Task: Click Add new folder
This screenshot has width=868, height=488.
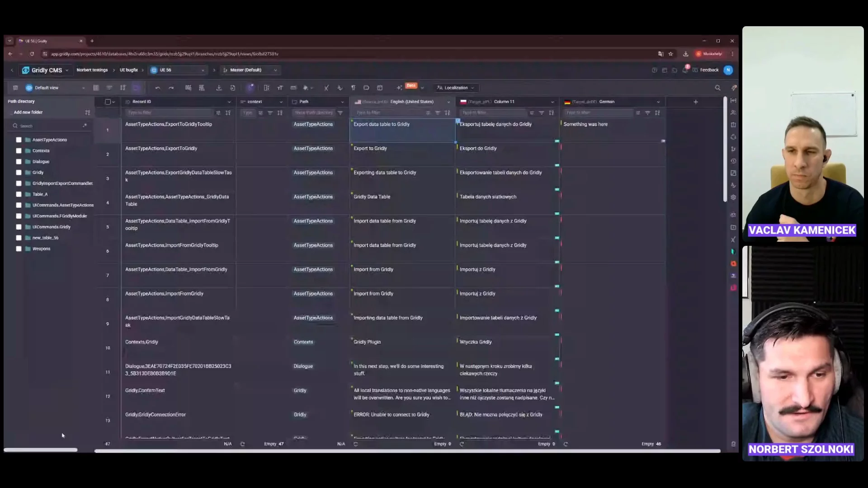Action: 28,112
